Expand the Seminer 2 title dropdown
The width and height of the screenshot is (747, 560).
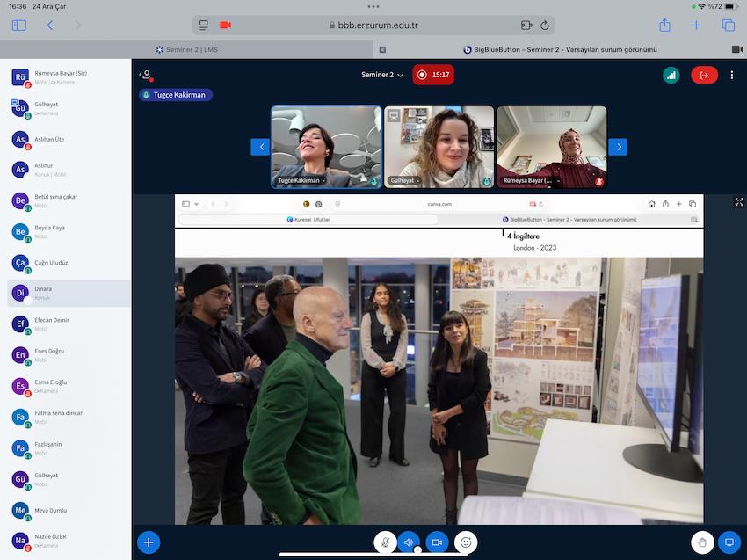tap(382, 75)
